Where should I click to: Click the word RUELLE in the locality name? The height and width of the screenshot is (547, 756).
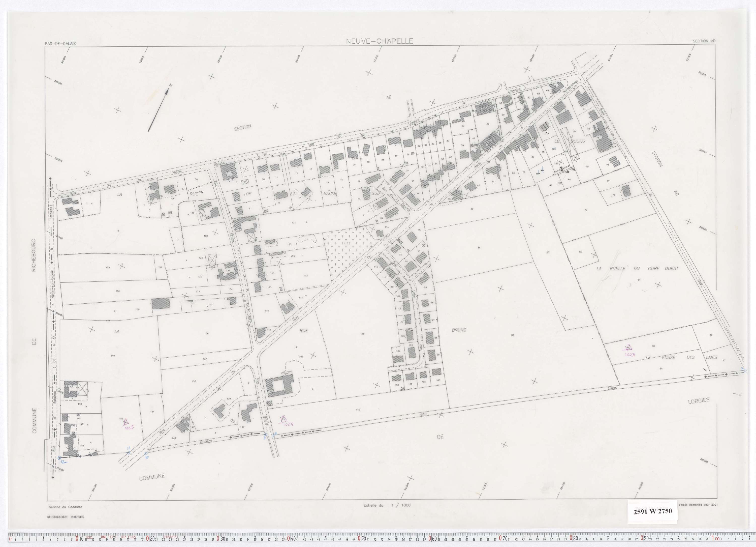click(618, 269)
